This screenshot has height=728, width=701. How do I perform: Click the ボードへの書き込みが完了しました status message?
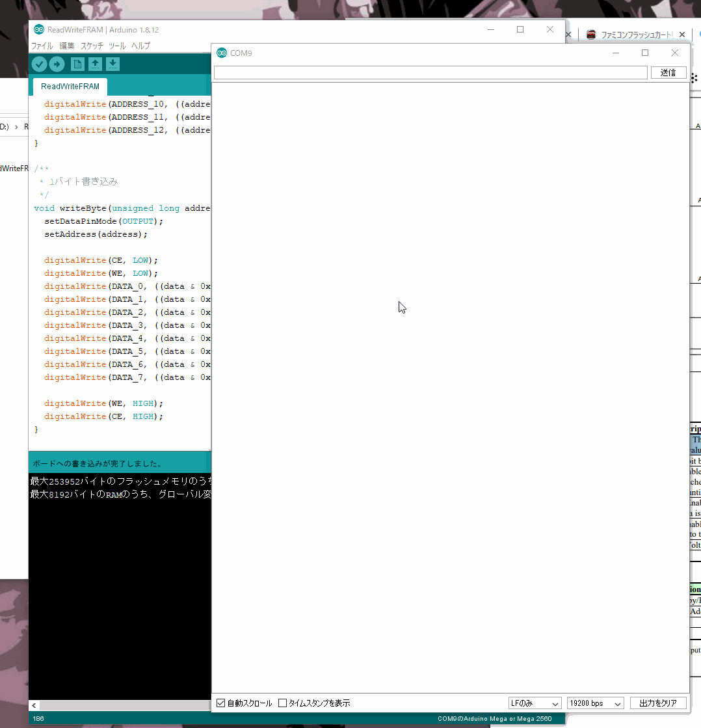tap(98, 463)
